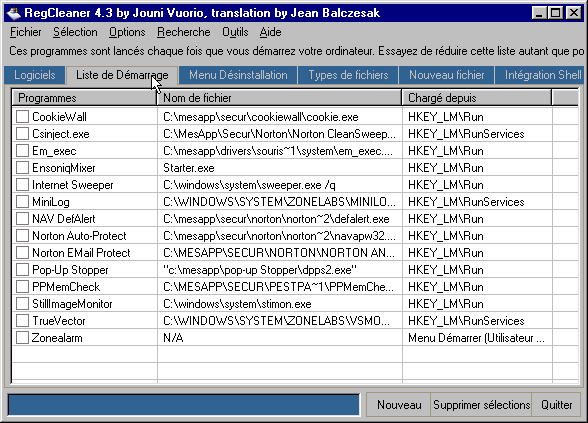588x423 pixels.
Task: Click the startup programs description text
Action: pyautogui.click(x=296, y=51)
